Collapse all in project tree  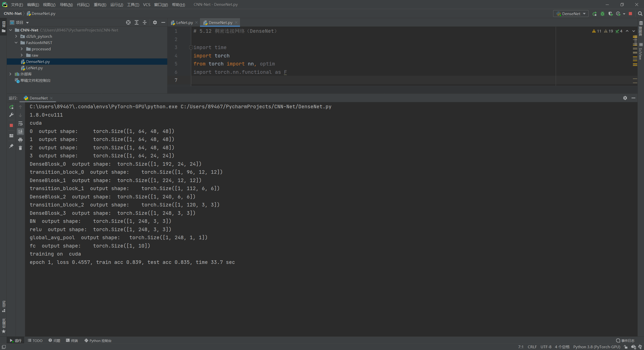point(145,22)
